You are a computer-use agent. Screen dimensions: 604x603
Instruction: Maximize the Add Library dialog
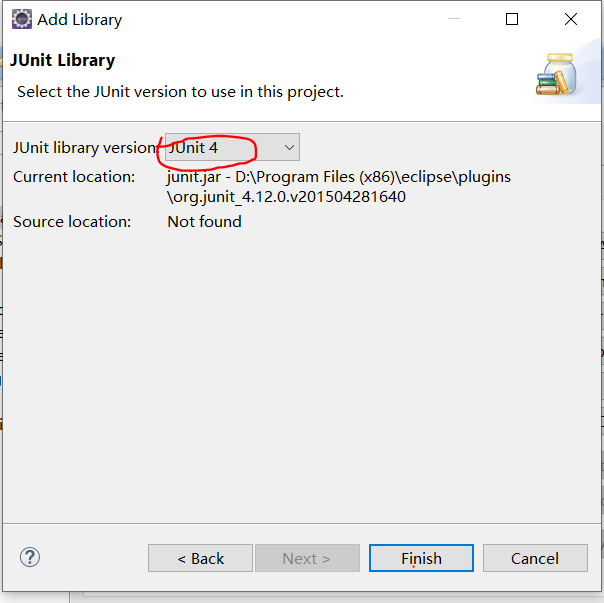512,19
